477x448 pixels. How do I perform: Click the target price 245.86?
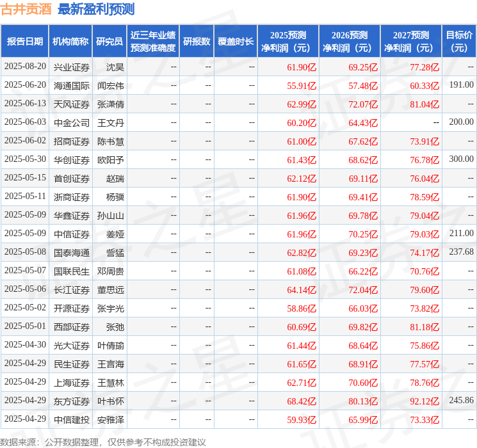[461, 400]
